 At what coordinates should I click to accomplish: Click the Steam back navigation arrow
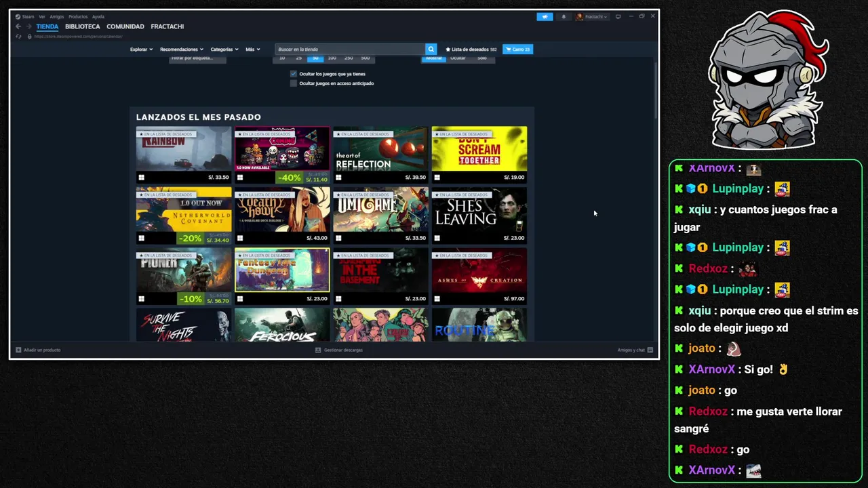click(x=18, y=26)
